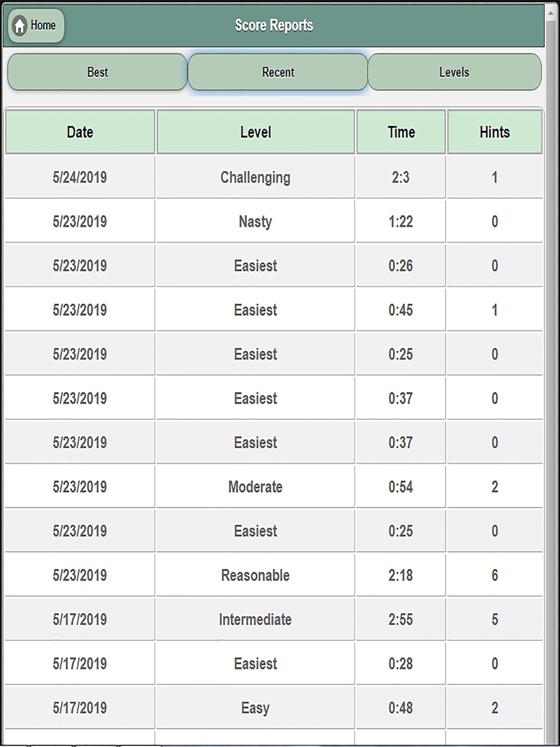Click the Reasonable level cell
Image resolution: width=560 pixels, height=747 pixels.
[255, 575]
